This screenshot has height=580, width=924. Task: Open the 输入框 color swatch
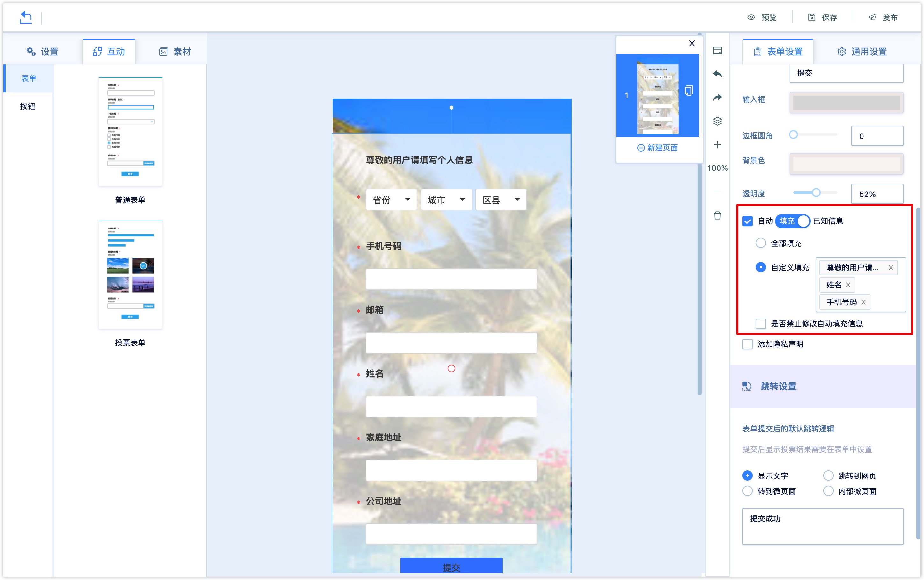click(x=846, y=102)
